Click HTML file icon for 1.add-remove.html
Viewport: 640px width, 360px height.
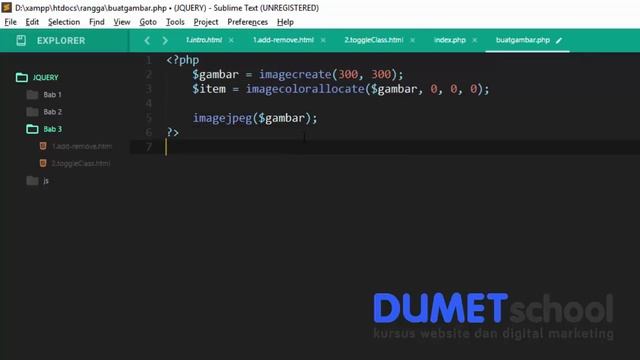point(43,146)
